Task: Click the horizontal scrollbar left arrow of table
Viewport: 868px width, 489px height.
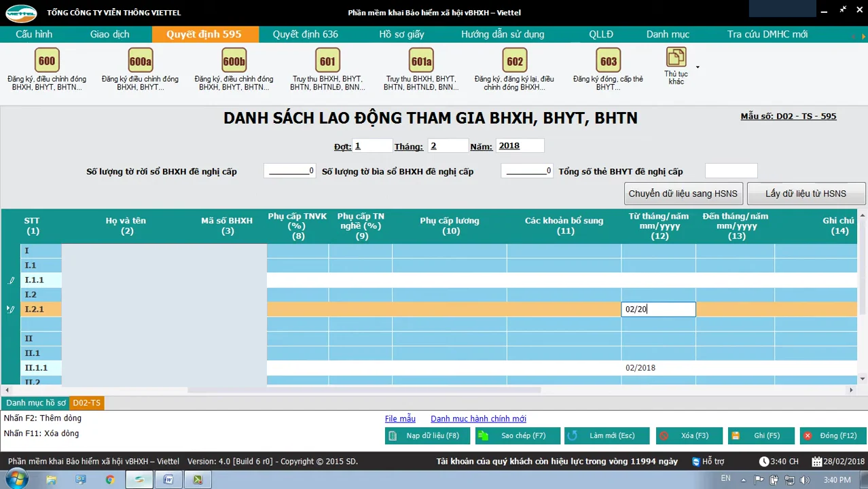Action: click(7, 390)
